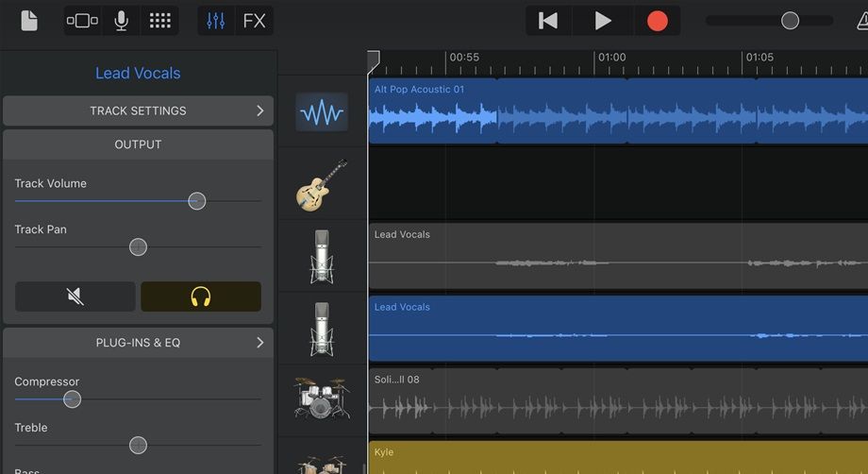Jump to the 01:00 ruler mark
Screen dimensions: 868x474
coord(611,57)
